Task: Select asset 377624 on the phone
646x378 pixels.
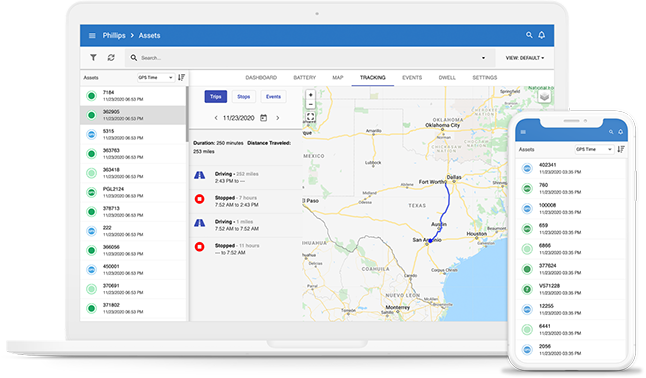Action: click(571, 270)
